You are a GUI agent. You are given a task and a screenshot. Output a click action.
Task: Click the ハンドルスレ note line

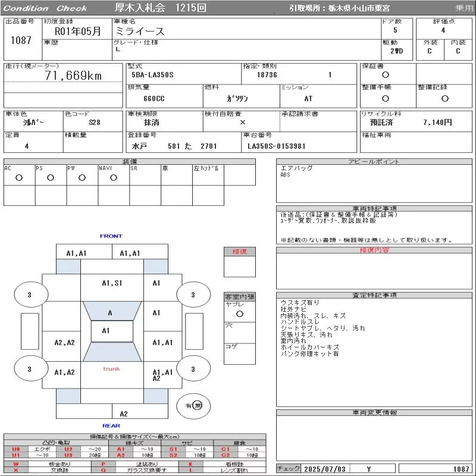click(x=300, y=322)
